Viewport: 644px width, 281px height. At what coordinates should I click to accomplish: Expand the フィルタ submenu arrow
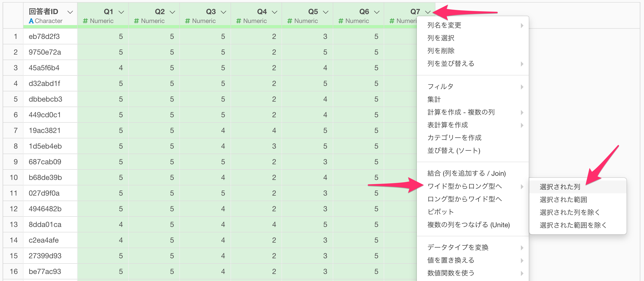[x=522, y=87]
